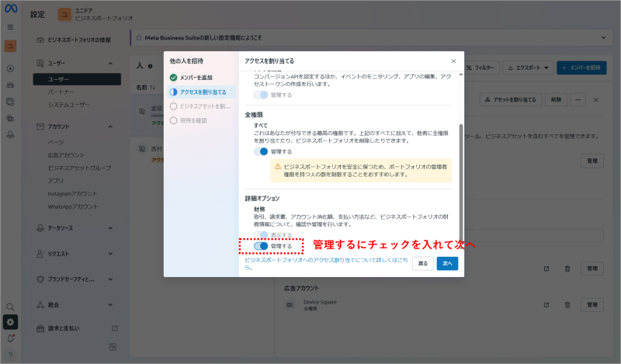Open アプリ in sidebar
621x364 pixels.
tap(55, 181)
